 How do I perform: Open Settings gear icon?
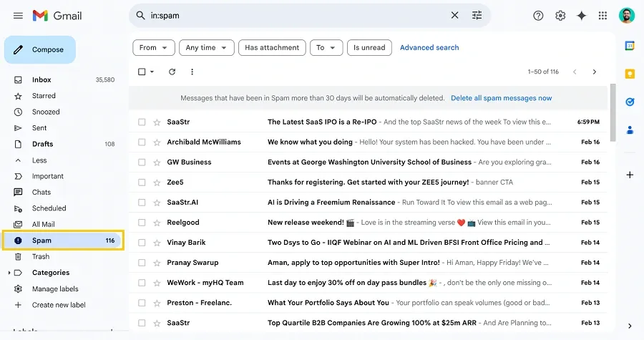click(560, 16)
